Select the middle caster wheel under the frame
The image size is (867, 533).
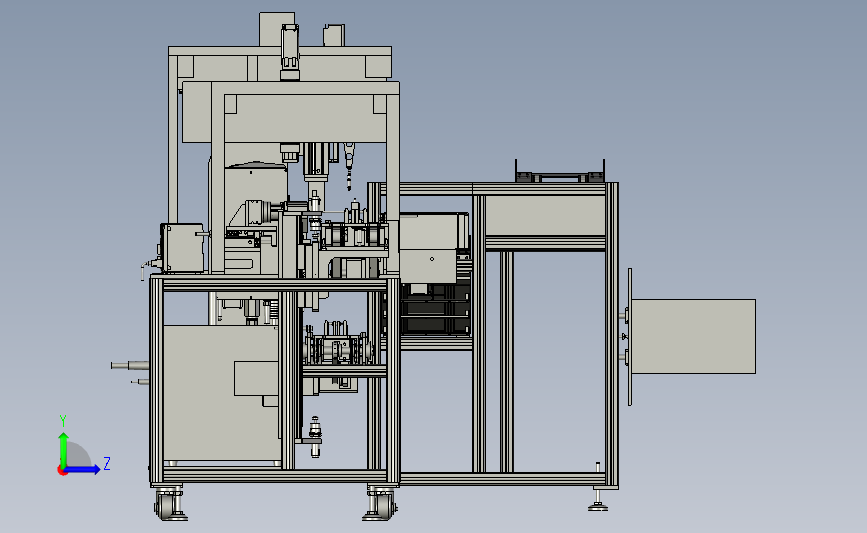point(380,504)
